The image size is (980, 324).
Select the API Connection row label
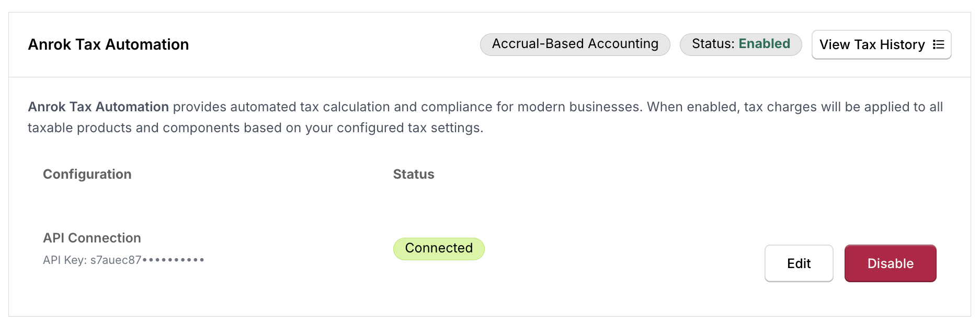point(92,238)
